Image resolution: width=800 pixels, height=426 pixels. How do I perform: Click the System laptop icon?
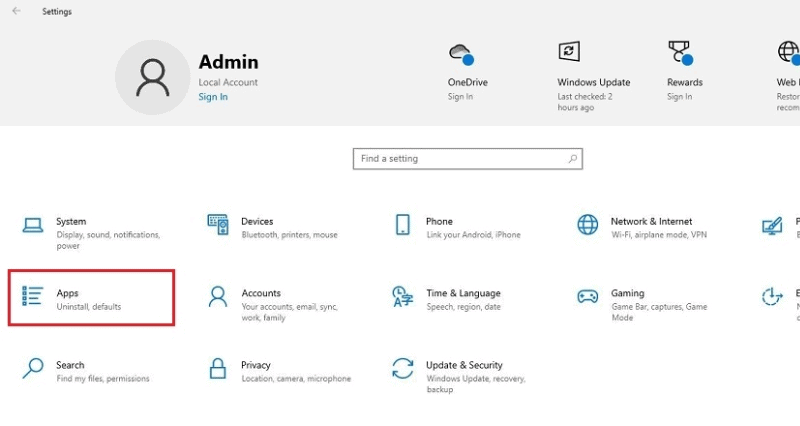click(x=33, y=225)
